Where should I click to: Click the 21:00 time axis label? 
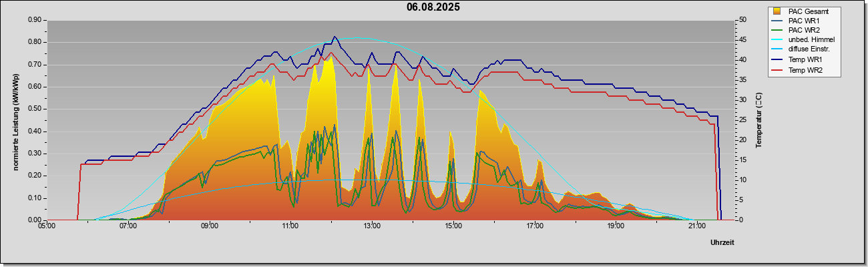(x=696, y=226)
